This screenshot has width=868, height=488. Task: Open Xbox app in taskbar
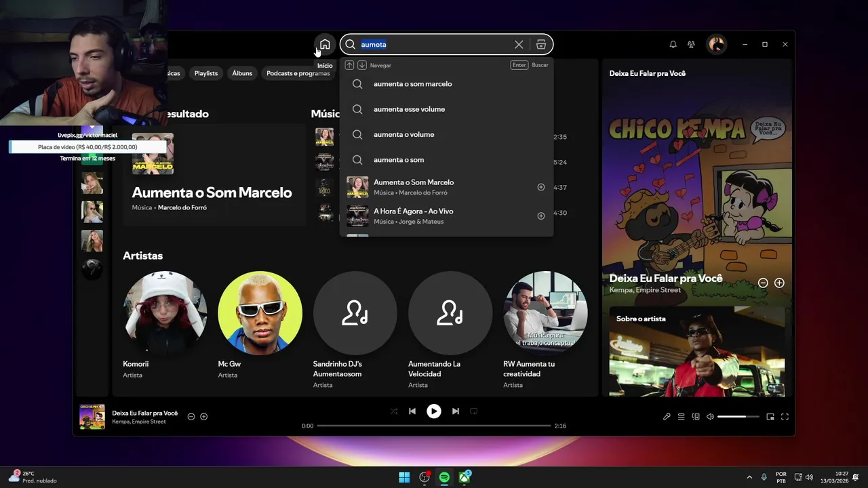[465, 477]
